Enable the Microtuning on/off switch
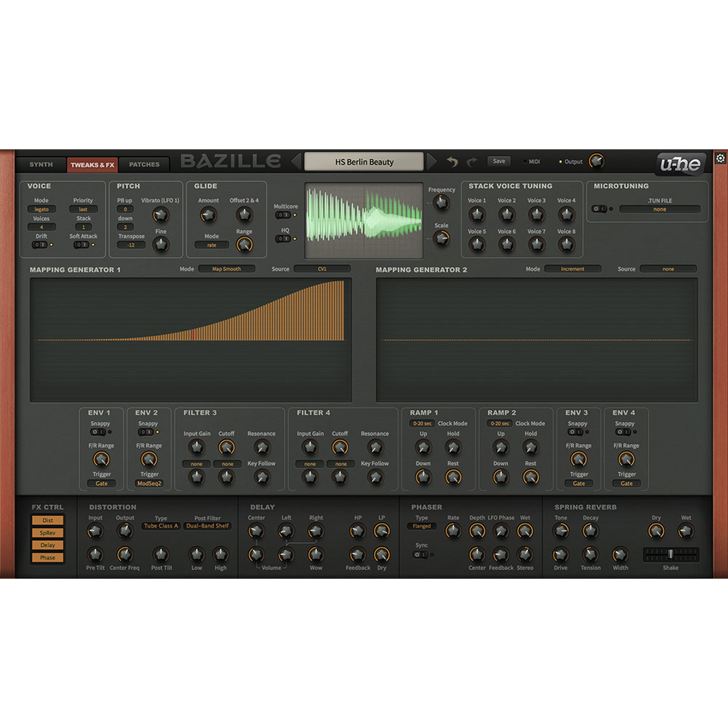Image resolution: width=728 pixels, height=728 pixels. coord(599,209)
